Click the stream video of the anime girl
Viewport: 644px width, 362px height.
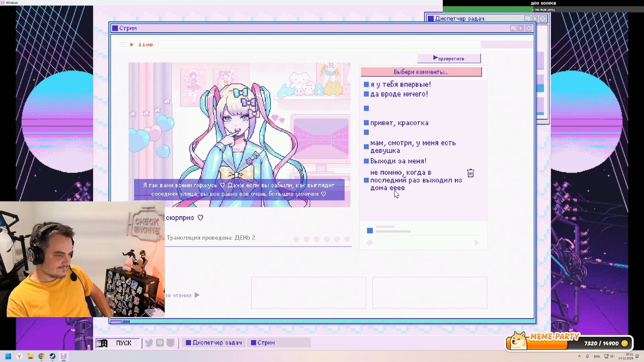tap(239, 135)
